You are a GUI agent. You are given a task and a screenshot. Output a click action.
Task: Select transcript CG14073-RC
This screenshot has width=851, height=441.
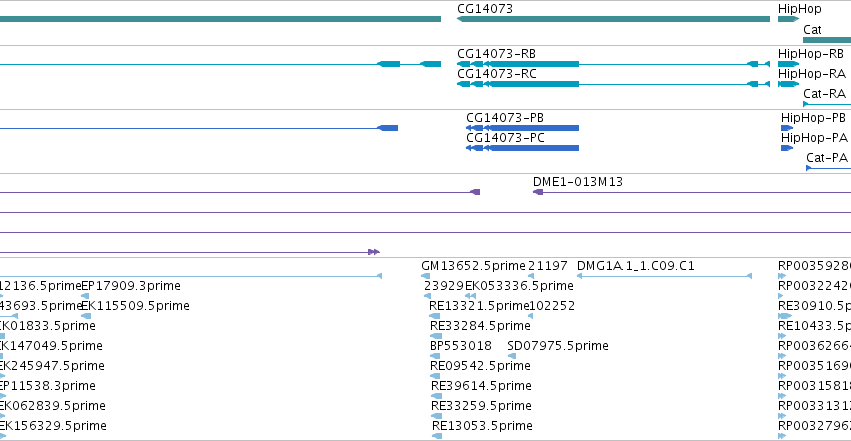pyautogui.click(x=613, y=84)
